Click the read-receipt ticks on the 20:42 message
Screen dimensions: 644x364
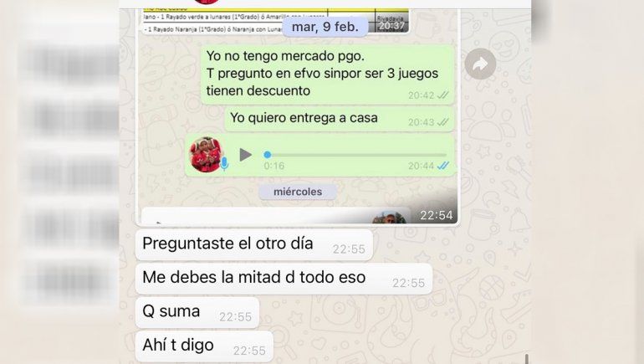pos(442,95)
